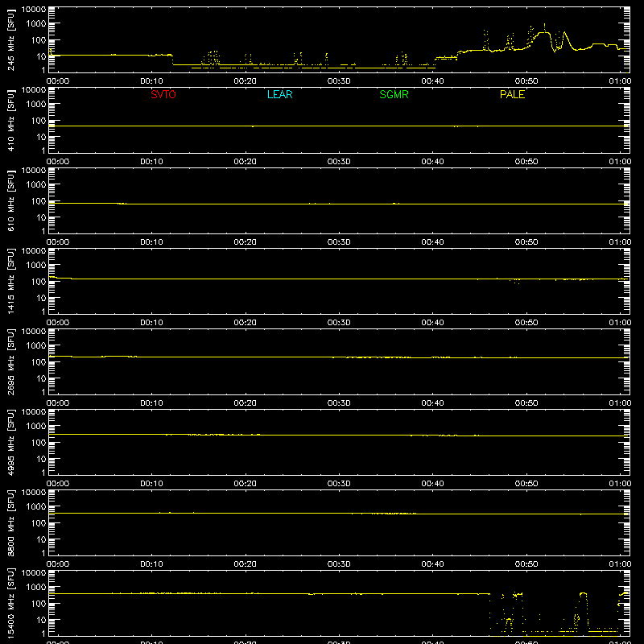Click the cyan LEAR station label

click(279, 94)
